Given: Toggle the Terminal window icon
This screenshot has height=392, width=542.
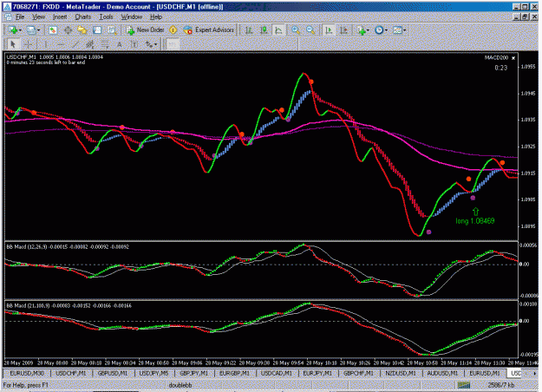Looking at the screenshot, I should pos(97,30).
